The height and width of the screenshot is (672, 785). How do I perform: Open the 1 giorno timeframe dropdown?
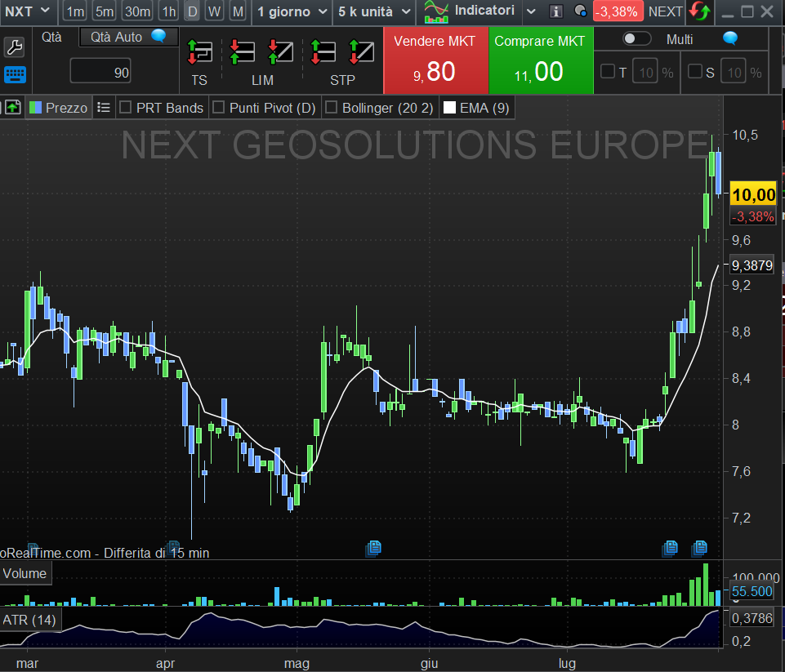click(x=292, y=11)
